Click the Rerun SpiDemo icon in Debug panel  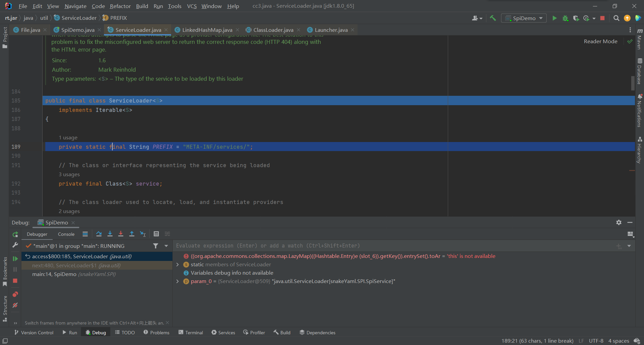(x=15, y=234)
